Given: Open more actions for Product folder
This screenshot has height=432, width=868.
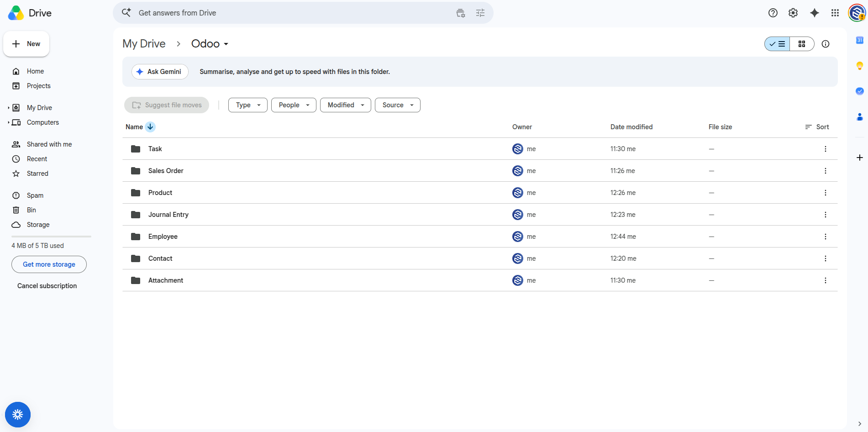Looking at the screenshot, I should (x=825, y=193).
